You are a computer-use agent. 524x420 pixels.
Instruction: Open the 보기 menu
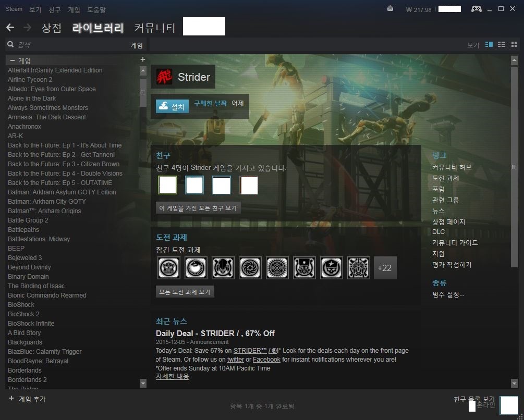tap(35, 10)
